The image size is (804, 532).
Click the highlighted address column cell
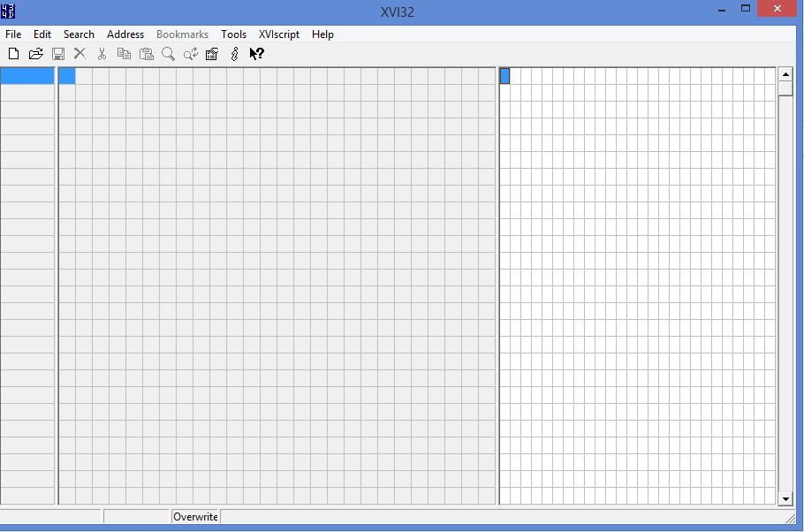[x=27, y=76]
